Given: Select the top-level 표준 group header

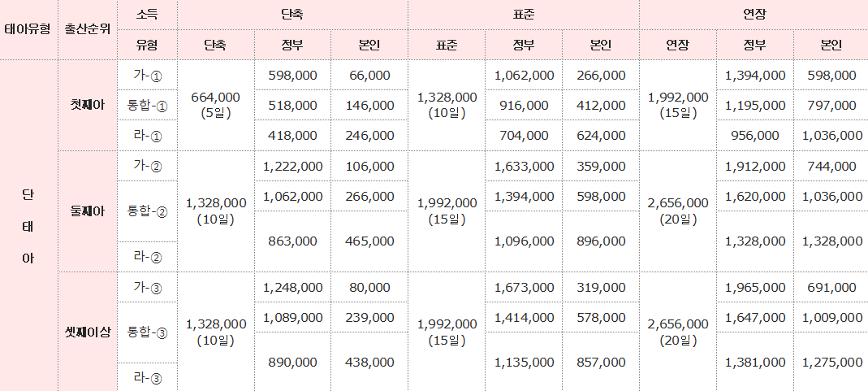Looking at the screenshot, I should tap(524, 15).
